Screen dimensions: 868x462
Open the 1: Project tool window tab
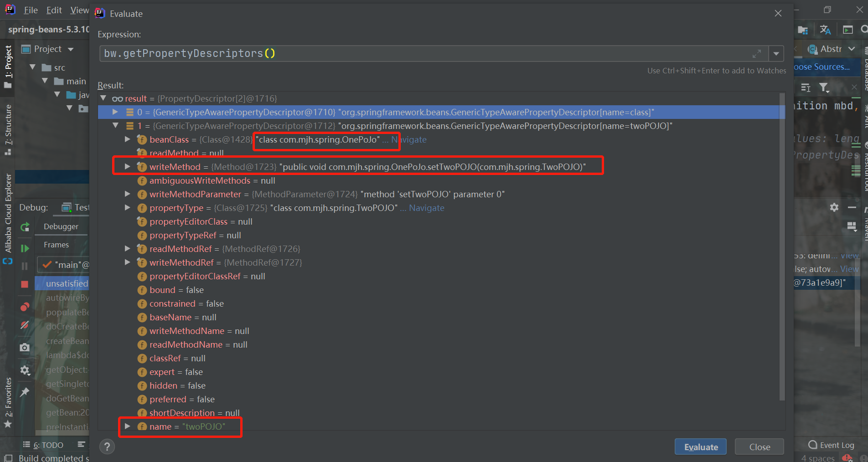(8, 67)
